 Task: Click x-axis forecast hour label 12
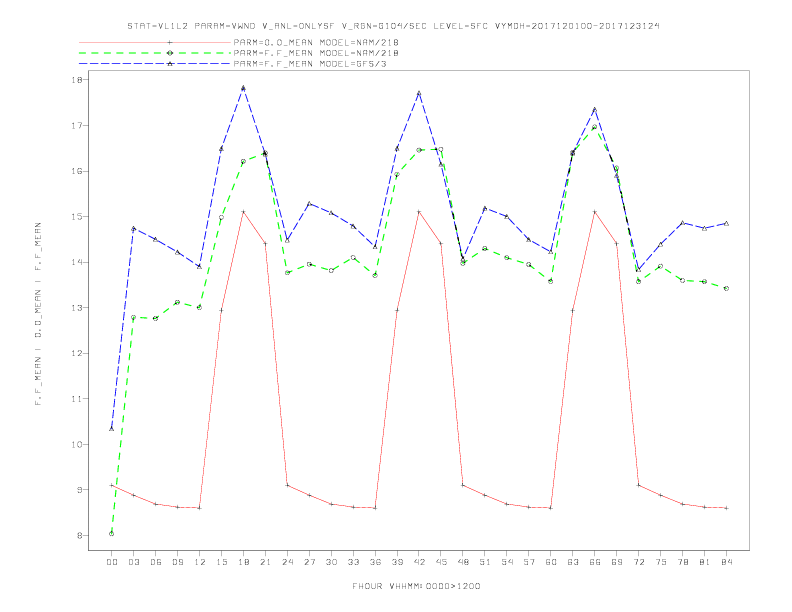(200, 562)
